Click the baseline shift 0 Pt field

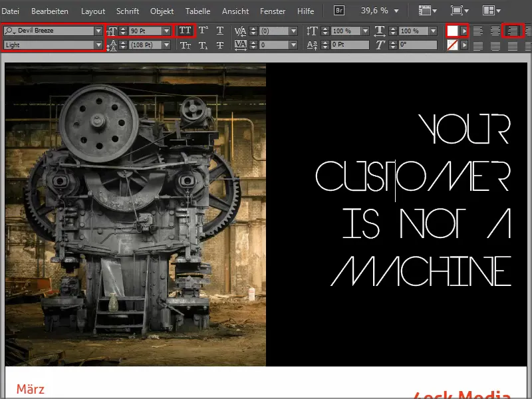pyautogui.click(x=350, y=45)
